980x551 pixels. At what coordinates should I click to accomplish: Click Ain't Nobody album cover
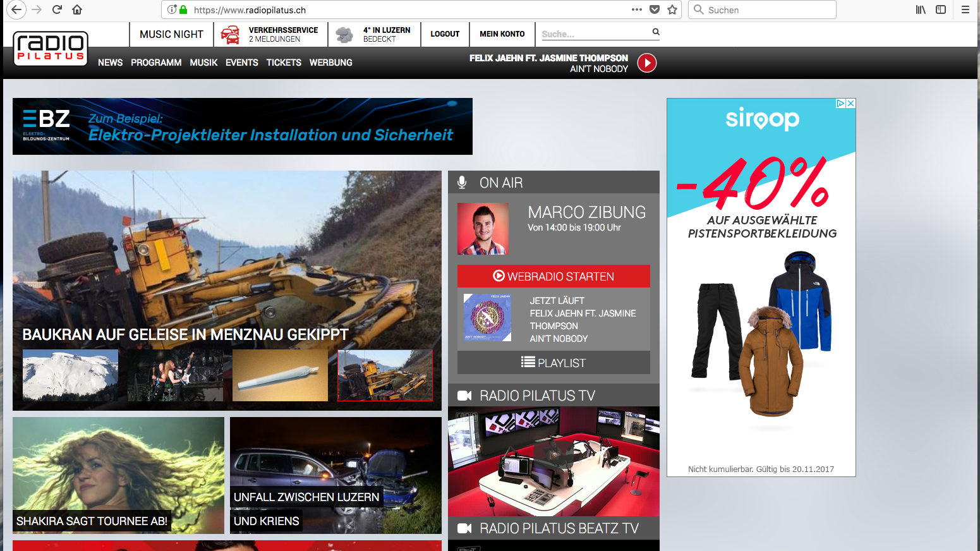click(x=487, y=318)
